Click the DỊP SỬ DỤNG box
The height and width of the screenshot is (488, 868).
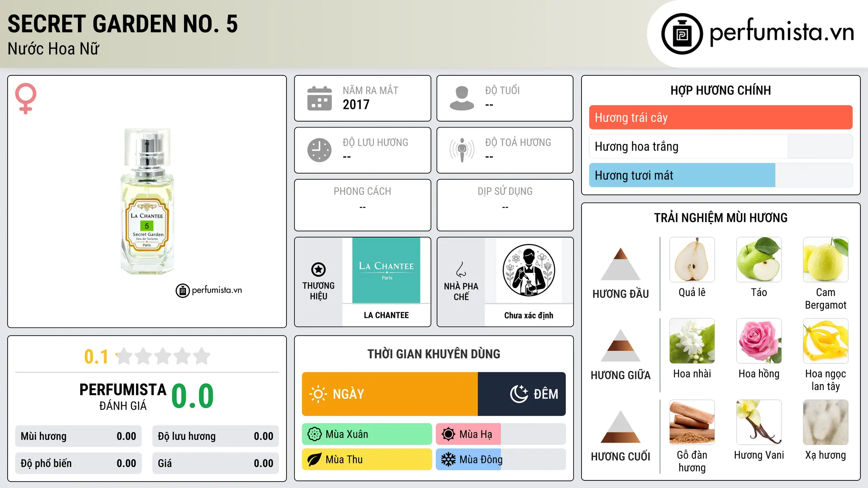point(505,205)
